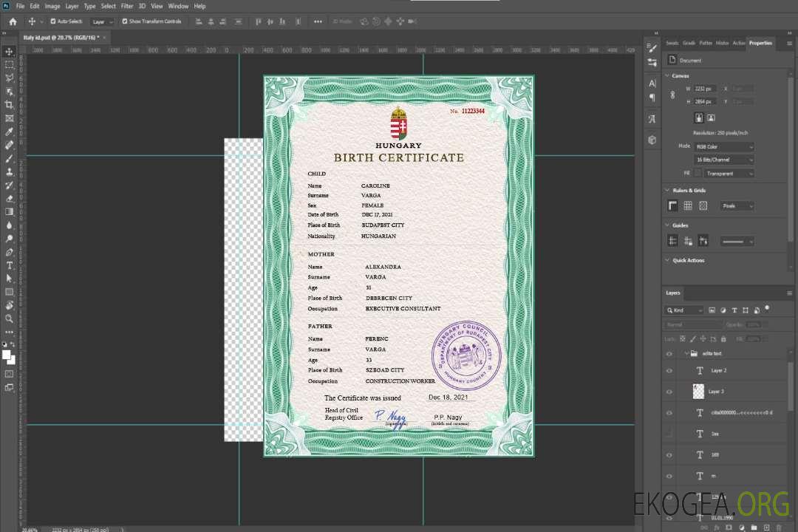Select the Blur tool
Viewport: 798px width, 532px height.
tap(9, 225)
